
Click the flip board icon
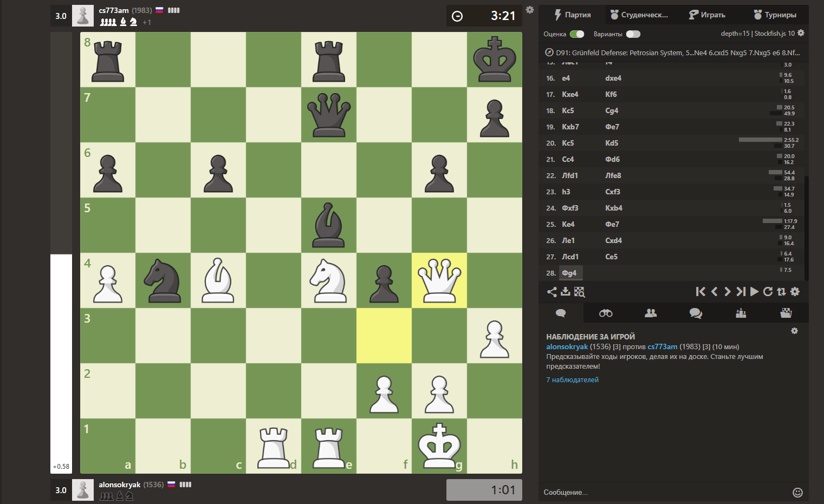point(781,292)
